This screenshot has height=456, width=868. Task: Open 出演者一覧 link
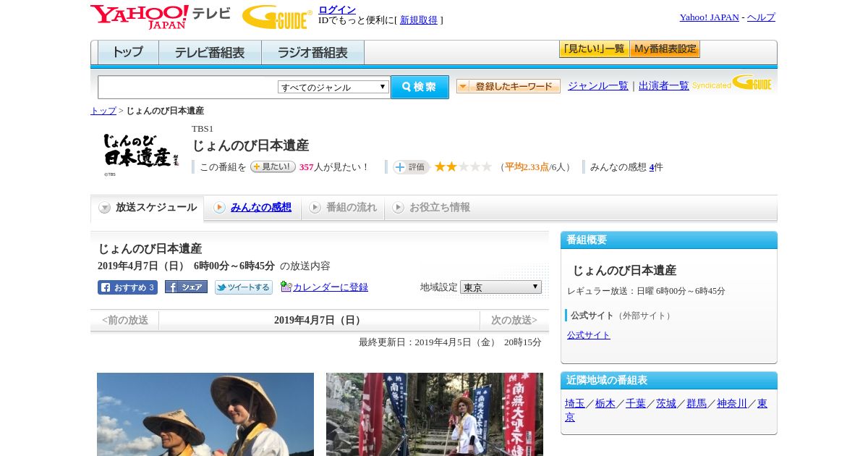coord(664,86)
